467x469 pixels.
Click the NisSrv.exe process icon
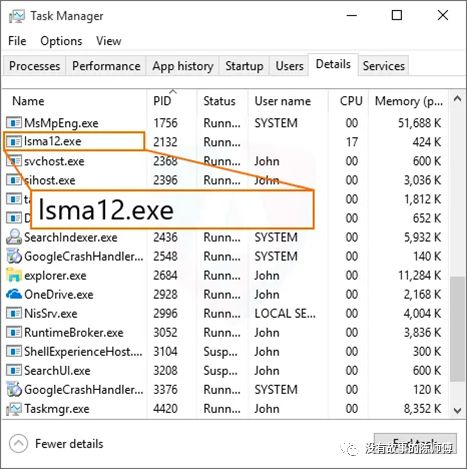click(x=14, y=313)
